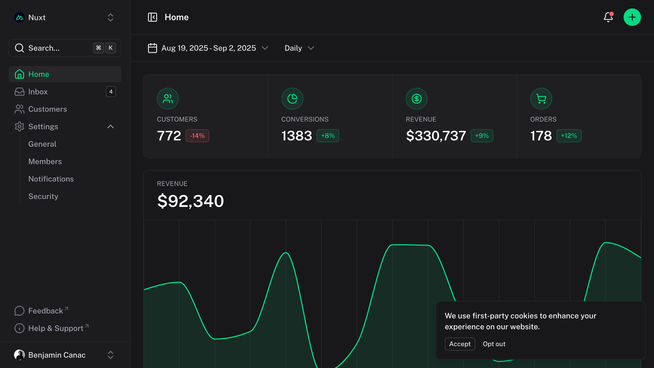Click the Orders shopping cart icon

click(x=541, y=99)
